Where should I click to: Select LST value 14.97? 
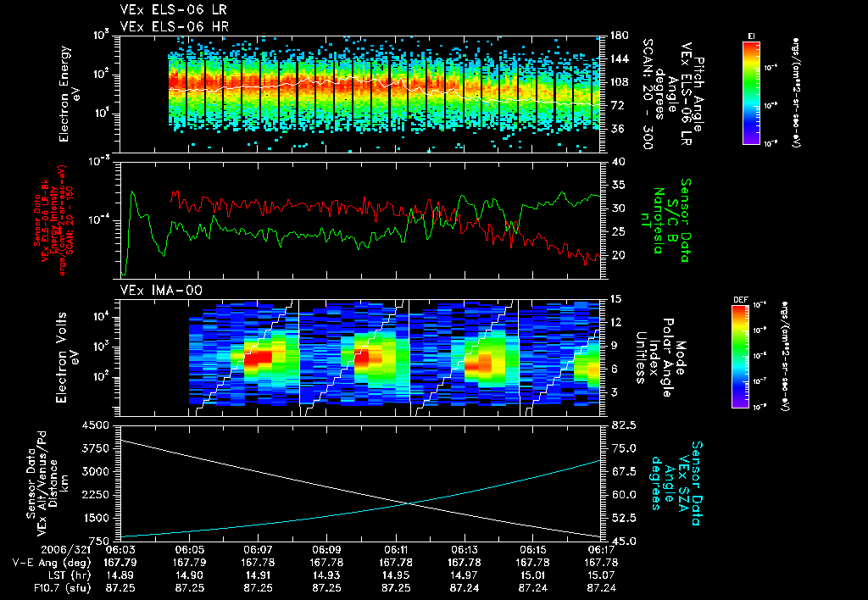464,575
